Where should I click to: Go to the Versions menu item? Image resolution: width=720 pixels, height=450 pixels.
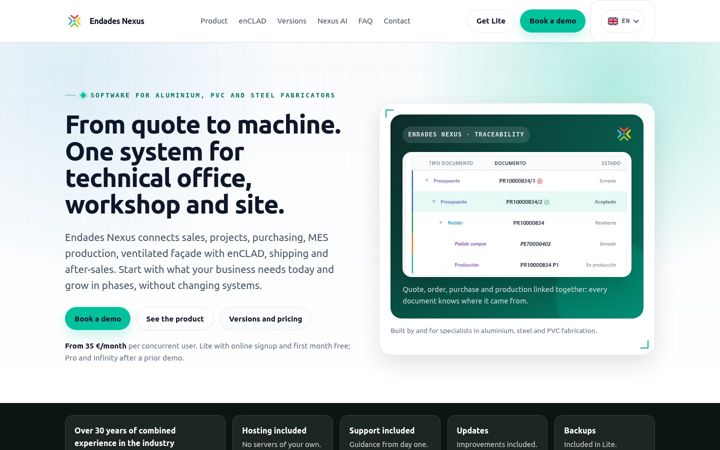(292, 21)
